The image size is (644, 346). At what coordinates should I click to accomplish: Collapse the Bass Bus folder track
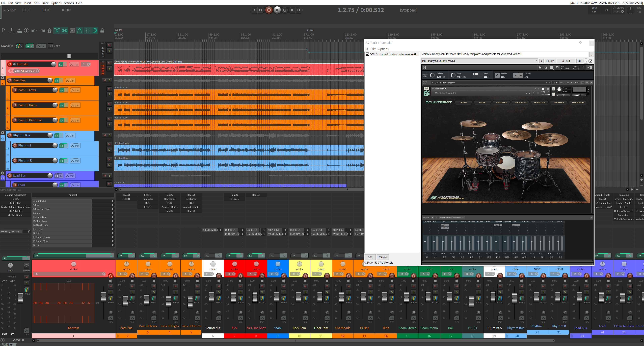click(x=3, y=78)
